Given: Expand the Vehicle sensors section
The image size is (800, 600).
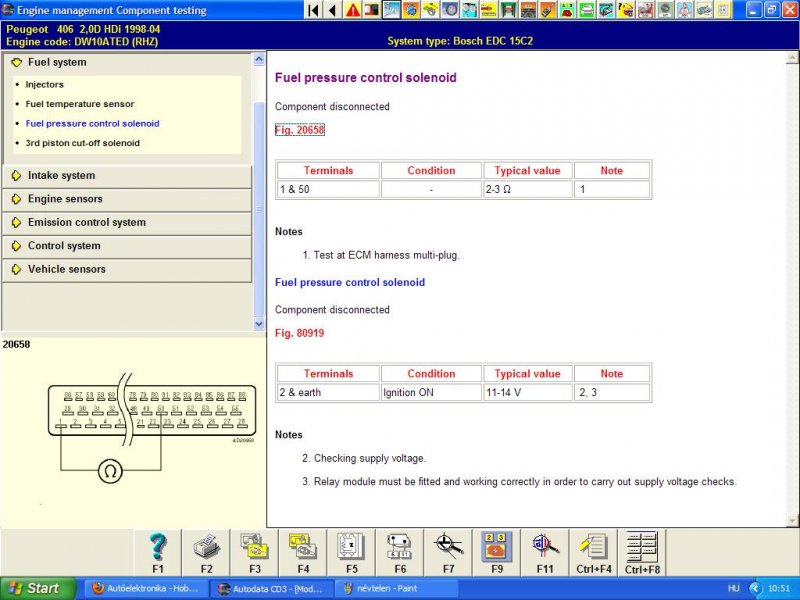Looking at the screenshot, I should pos(128,269).
